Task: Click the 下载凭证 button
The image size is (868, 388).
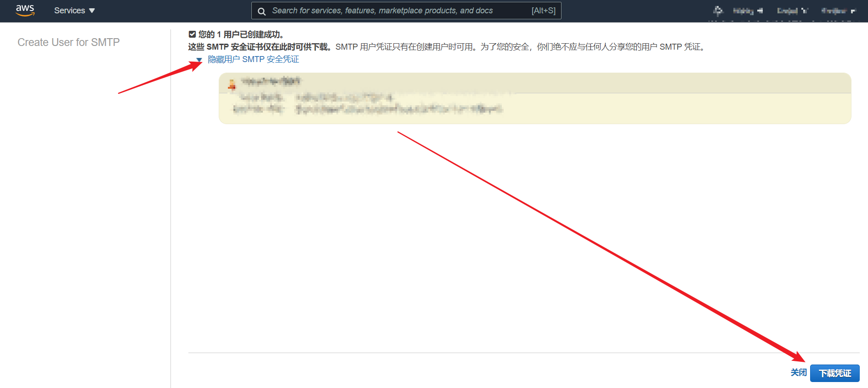Action: (x=834, y=373)
